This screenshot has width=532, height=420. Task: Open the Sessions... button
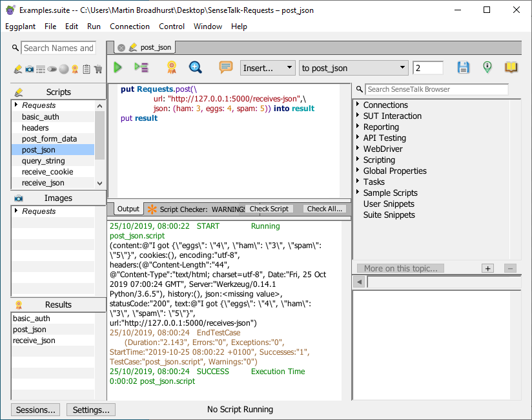(36, 410)
